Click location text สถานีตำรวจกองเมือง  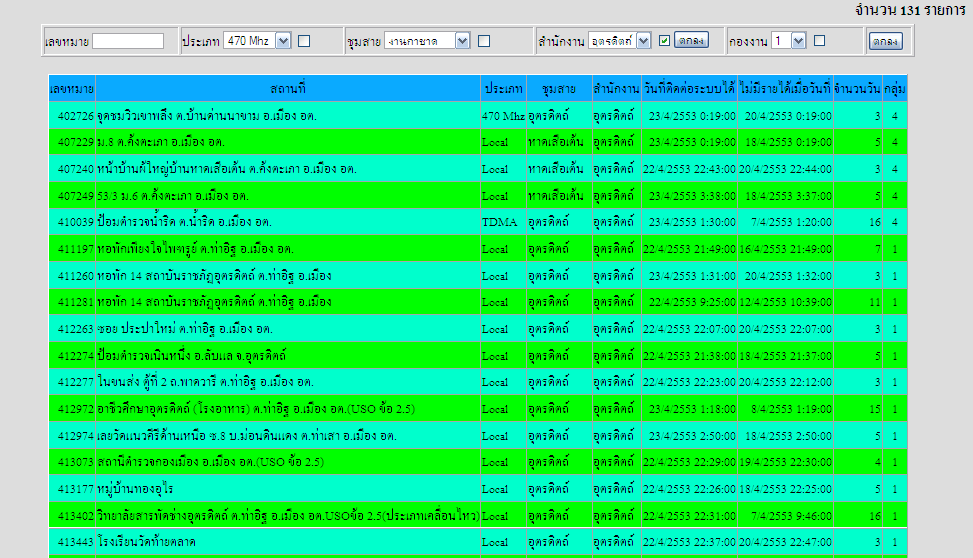[x=148, y=462]
